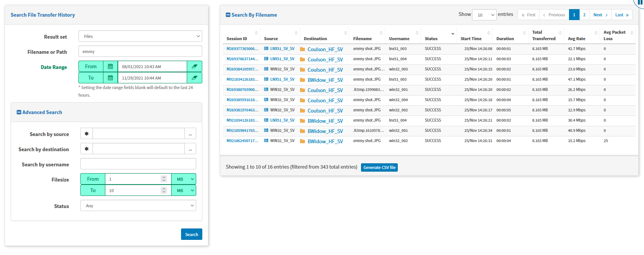Open the Show entries count dropdown
The image size is (644, 255).
484,15
